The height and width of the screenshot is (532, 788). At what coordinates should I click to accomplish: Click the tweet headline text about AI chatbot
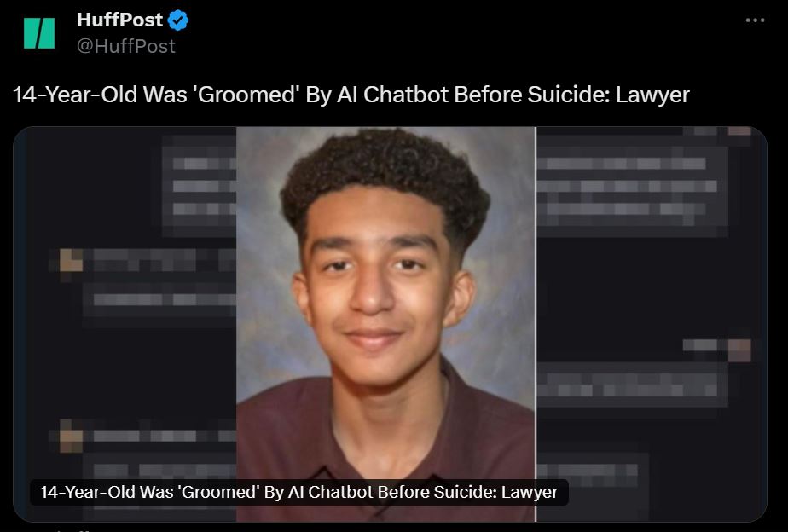pyautogui.click(x=351, y=95)
